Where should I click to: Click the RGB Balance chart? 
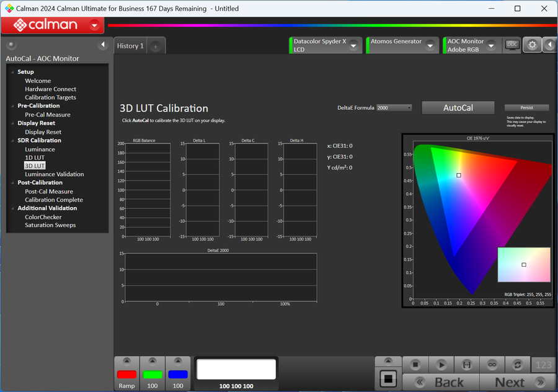[x=148, y=190]
